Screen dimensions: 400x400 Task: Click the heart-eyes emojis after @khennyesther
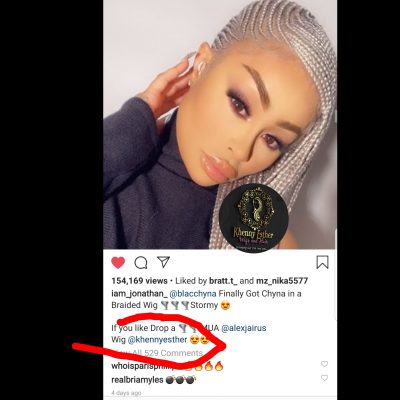pyautogui.click(x=199, y=340)
